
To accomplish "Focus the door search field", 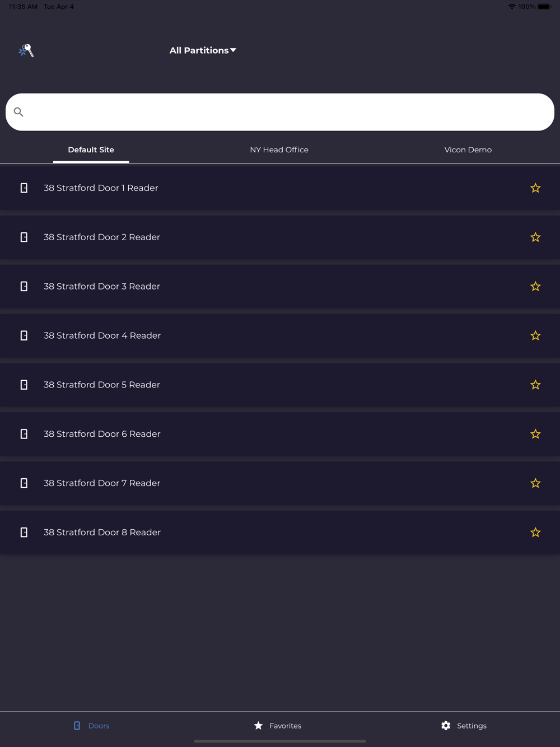I will (x=280, y=112).
